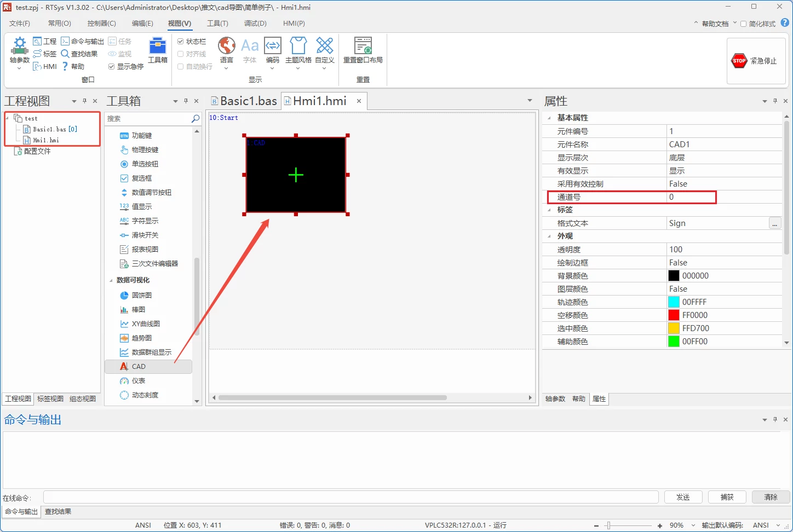Open the 语言 language selector icon

[x=227, y=53]
